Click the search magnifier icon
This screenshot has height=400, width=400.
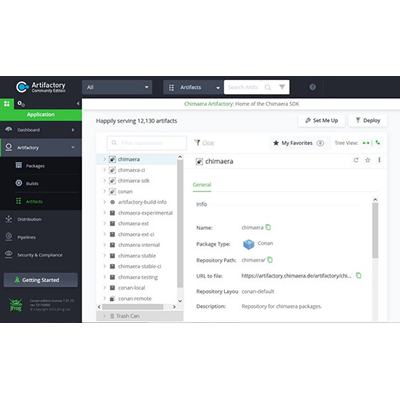[x=268, y=87]
